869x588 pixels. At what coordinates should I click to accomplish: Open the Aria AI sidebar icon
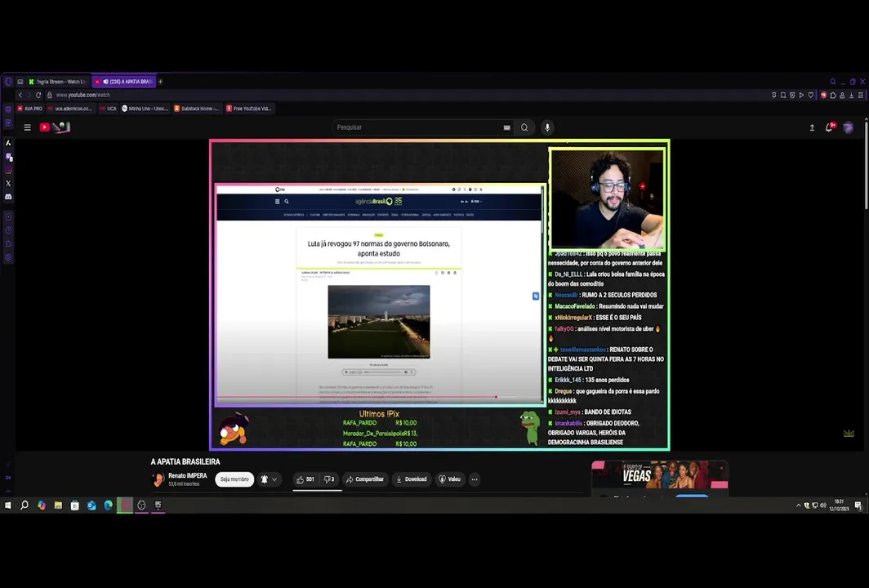click(8, 143)
